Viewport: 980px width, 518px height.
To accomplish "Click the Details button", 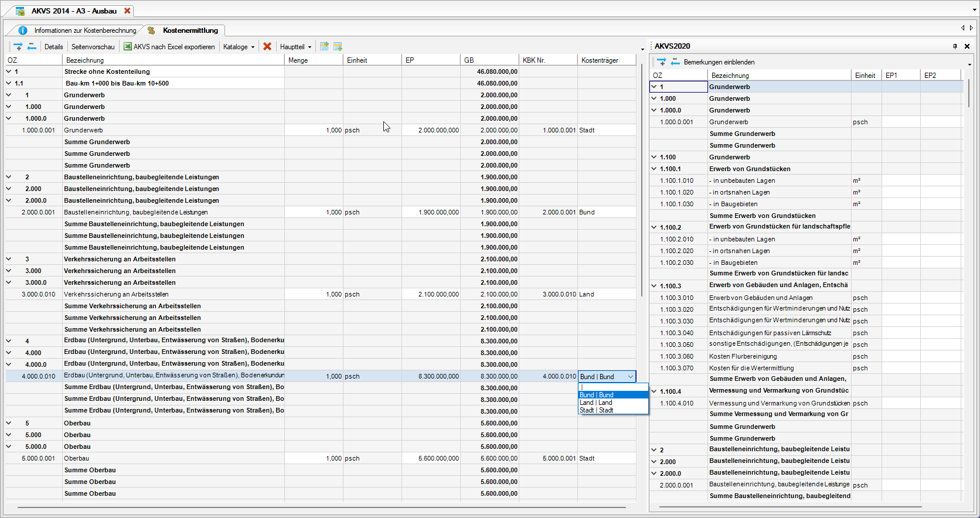I will [53, 47].
